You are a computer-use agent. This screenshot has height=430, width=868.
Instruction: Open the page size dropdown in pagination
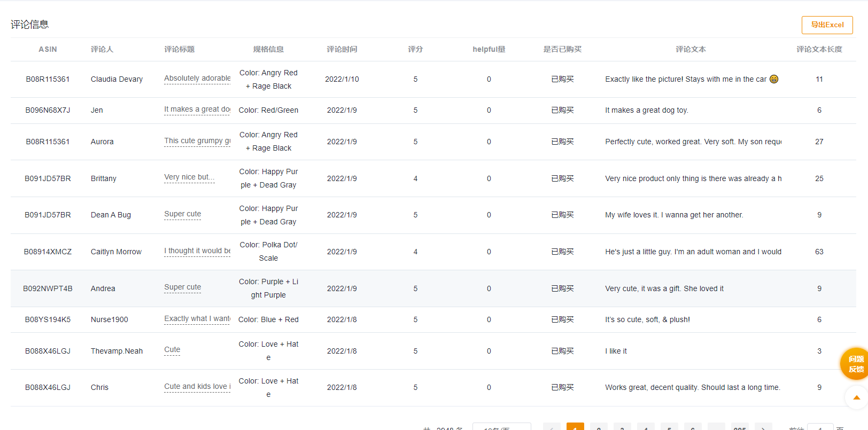coord(501,427)
